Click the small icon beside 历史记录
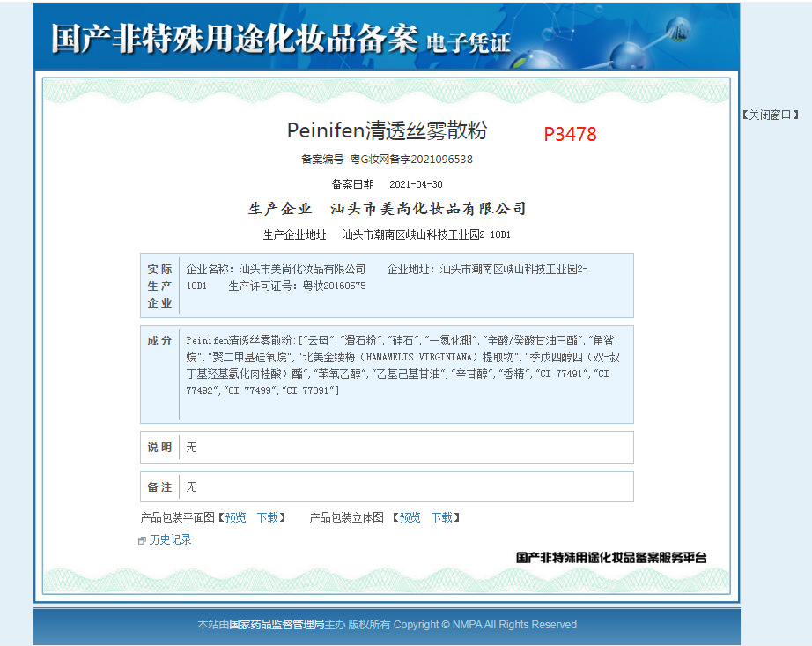This screenshot has width=812, height=646. click(x=142, y=541)
